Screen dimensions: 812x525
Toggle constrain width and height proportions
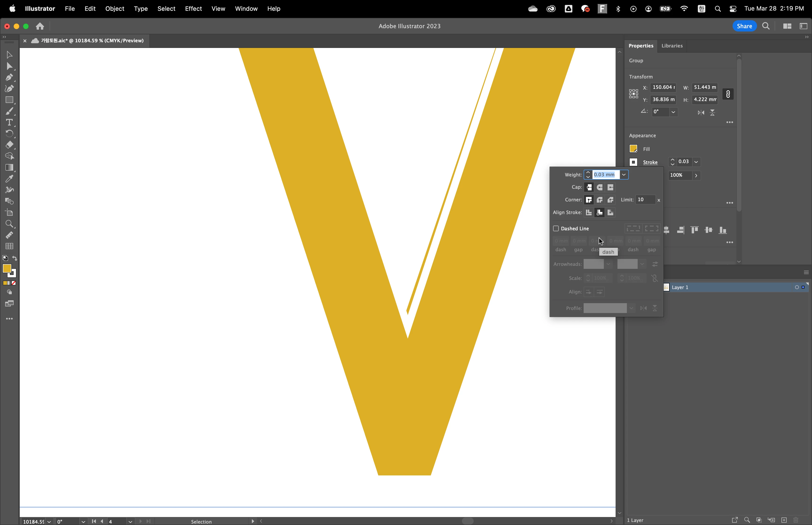[x=728, y=94]
